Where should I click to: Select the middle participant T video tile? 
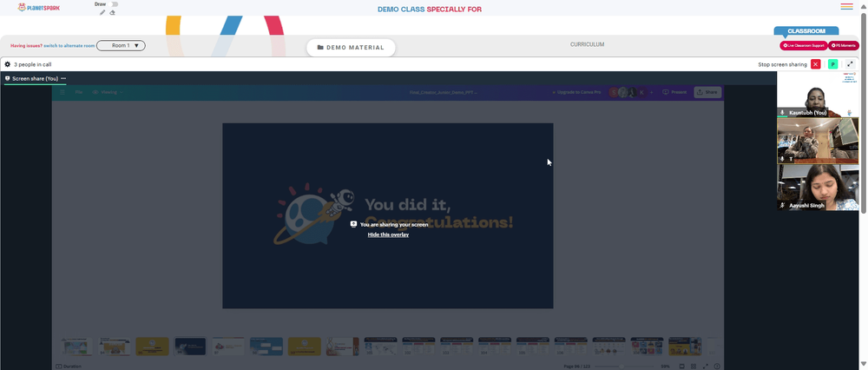click(818, 141)
